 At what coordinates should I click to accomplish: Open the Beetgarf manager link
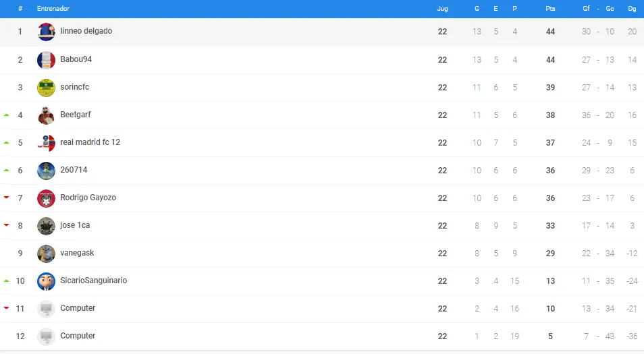[76, 115]
